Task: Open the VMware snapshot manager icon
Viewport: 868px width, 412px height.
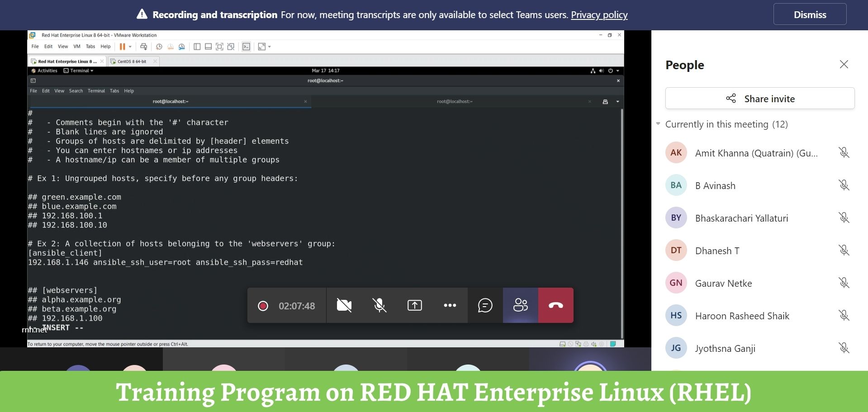Action: tap(182, 47)
